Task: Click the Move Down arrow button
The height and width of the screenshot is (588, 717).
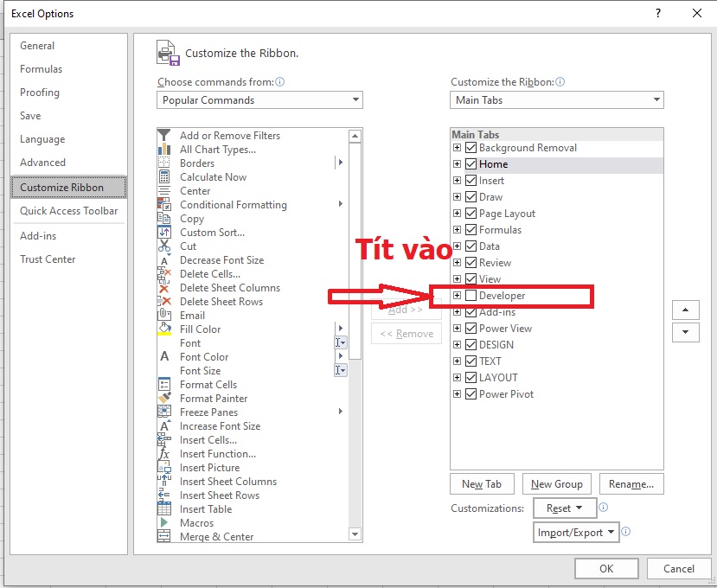Action: (686, 332)
